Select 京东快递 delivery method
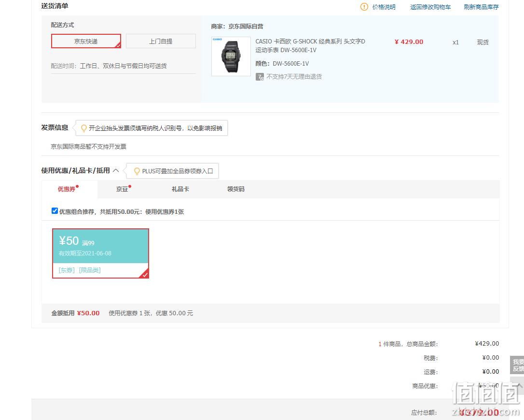 click(x=86, y=41)
